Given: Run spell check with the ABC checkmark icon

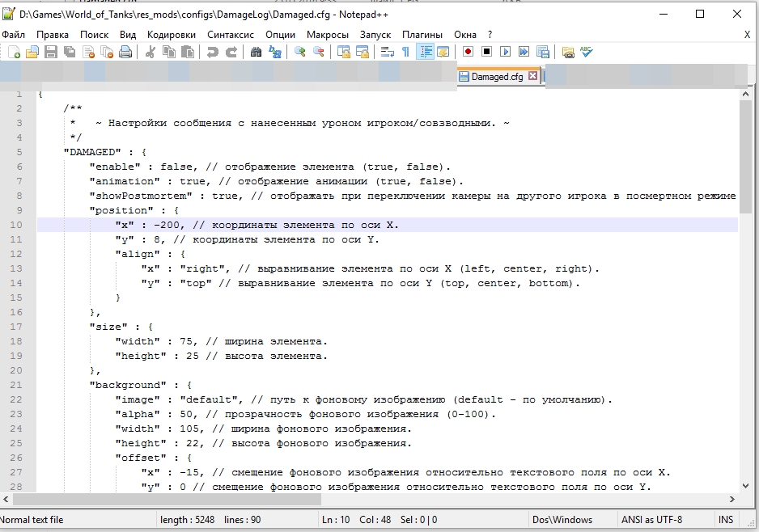Looking at the screenshot, I should point(586,52).
